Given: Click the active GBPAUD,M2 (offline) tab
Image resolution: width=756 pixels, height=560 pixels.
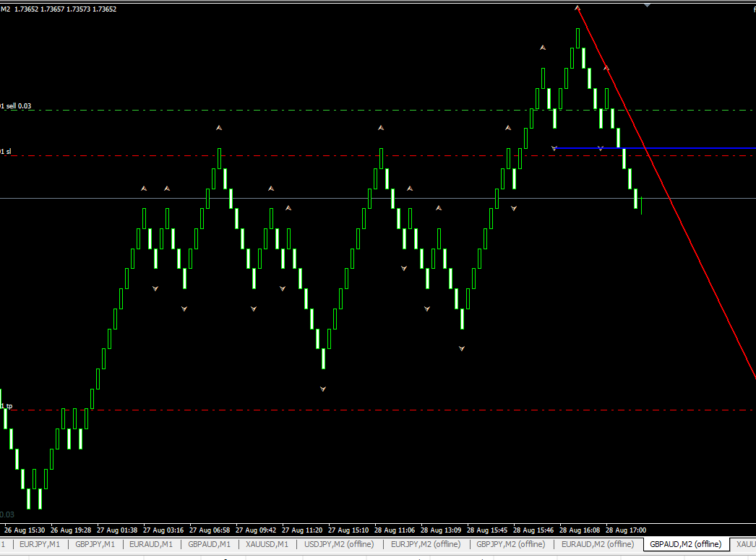Looking at the screenshot, I should point(686,544).
